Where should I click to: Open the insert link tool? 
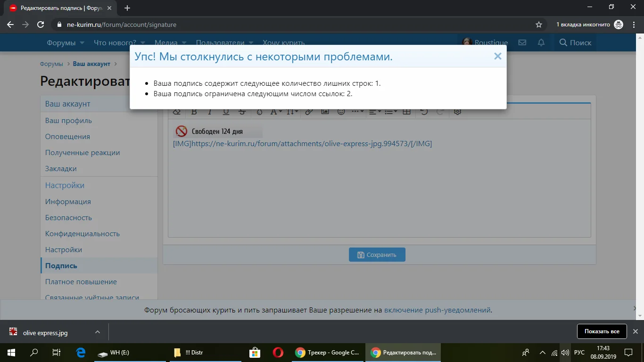pos(309,112)
